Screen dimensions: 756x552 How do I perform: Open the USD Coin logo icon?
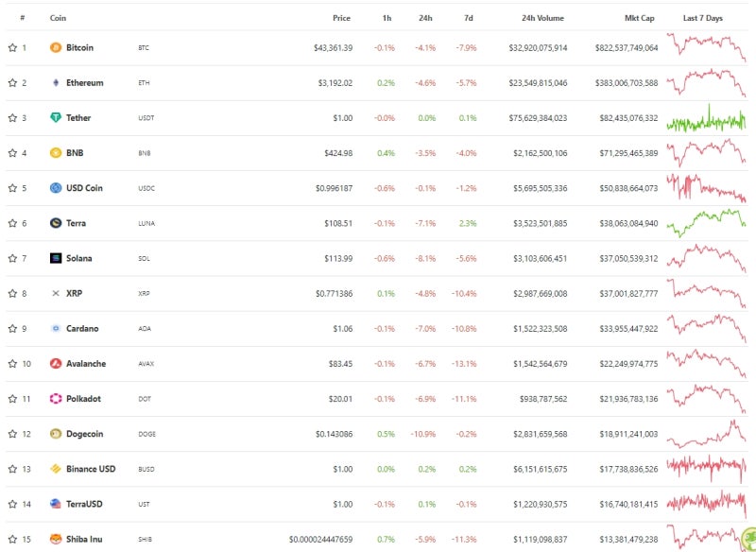(56, 188)
